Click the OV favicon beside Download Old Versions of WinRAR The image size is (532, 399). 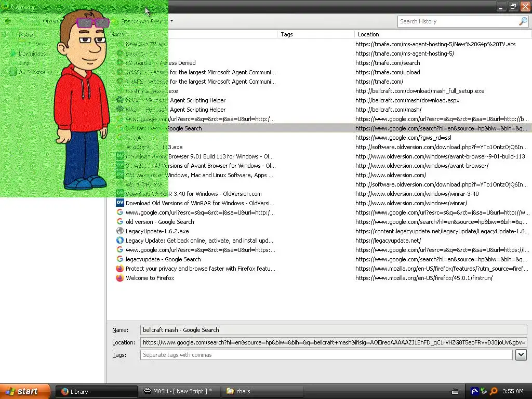(120, 203)
